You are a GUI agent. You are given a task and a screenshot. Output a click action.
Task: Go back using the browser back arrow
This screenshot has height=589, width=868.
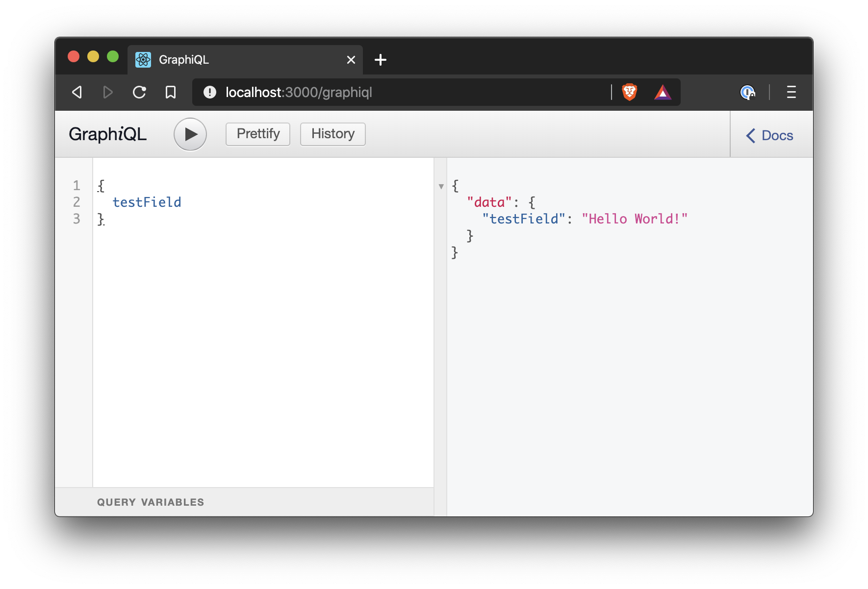click(x=77, y=92)
